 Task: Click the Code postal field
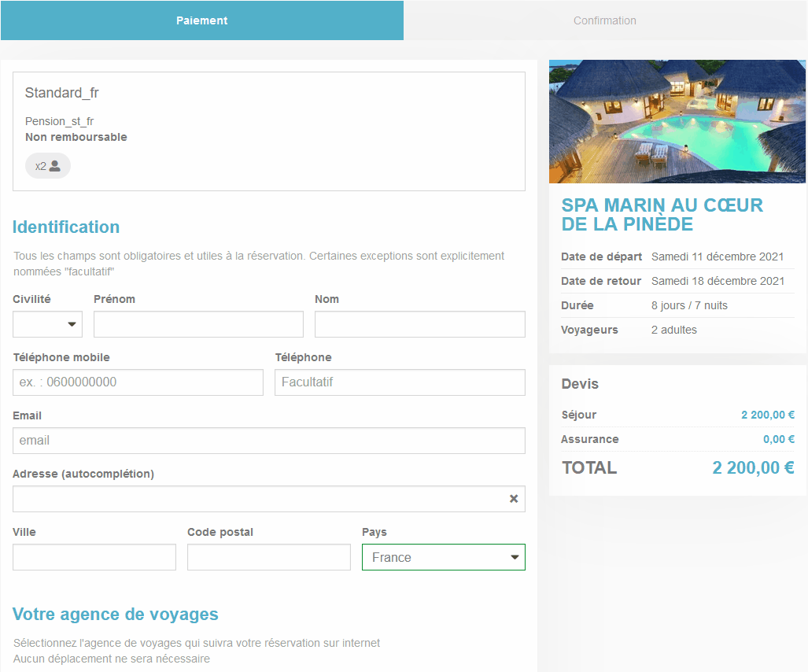268,557
